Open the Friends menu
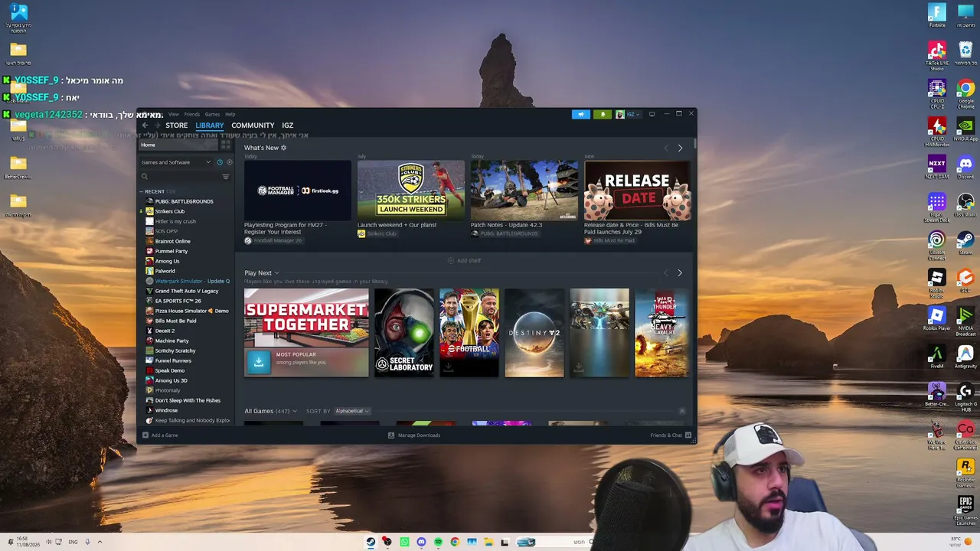 [191, 114]
